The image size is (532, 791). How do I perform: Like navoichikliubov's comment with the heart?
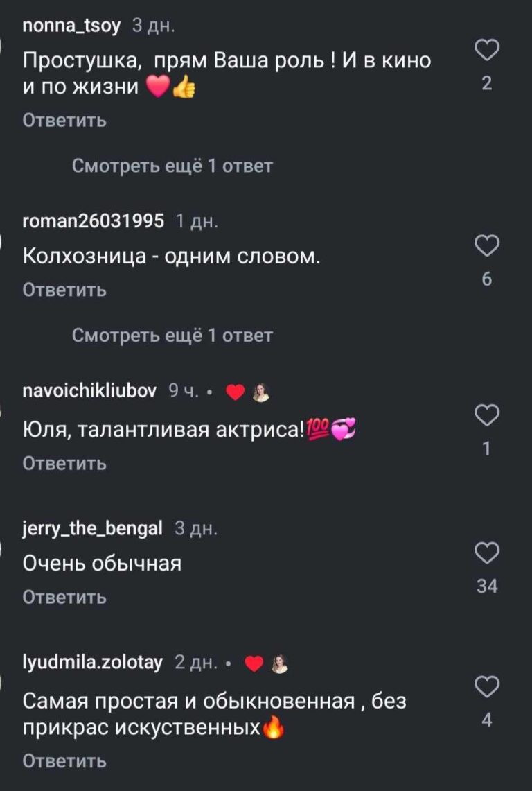tap(488, 415)
